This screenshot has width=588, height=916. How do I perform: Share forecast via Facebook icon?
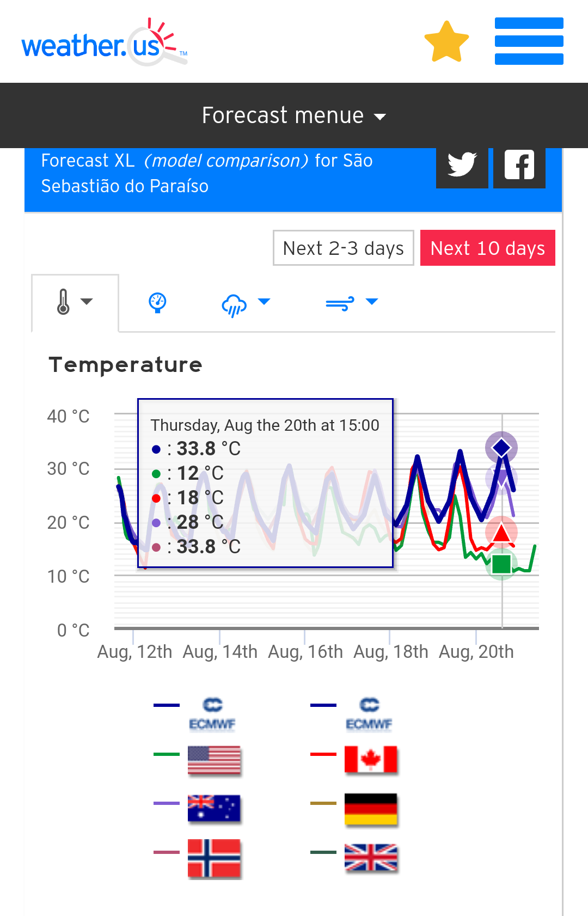519,165
